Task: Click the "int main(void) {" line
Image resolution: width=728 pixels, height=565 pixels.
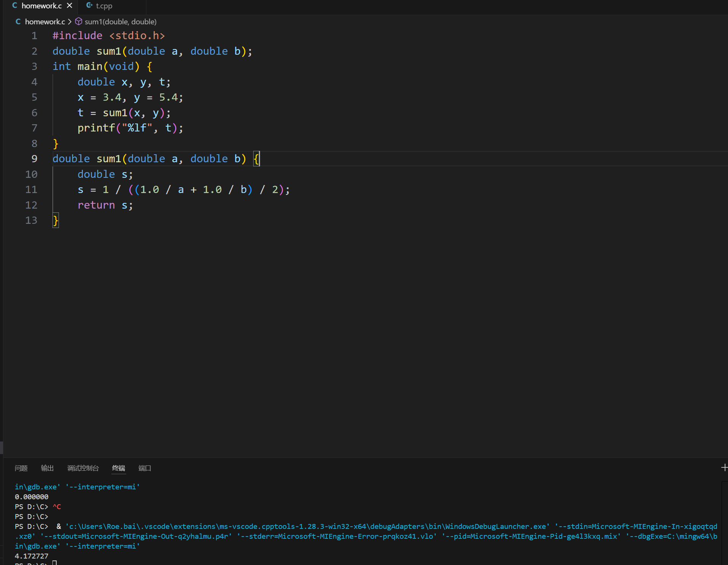Action: pos(103,66)
